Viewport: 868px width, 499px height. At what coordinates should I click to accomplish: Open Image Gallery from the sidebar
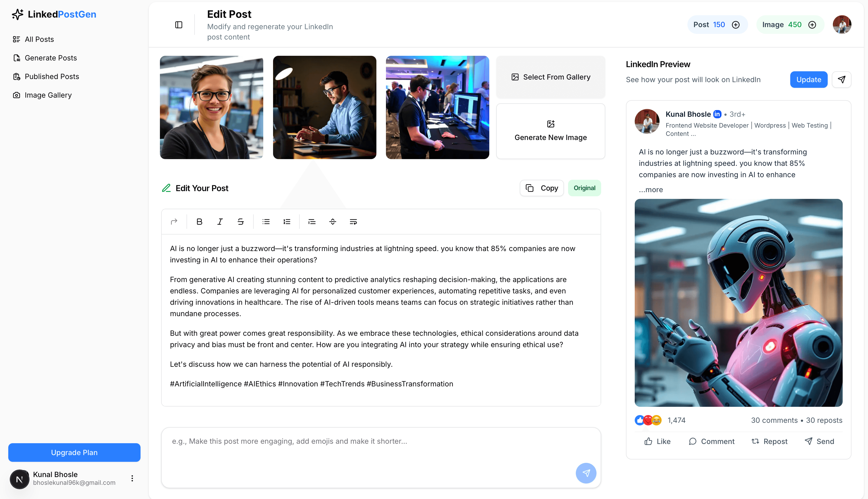coord(48,95)
